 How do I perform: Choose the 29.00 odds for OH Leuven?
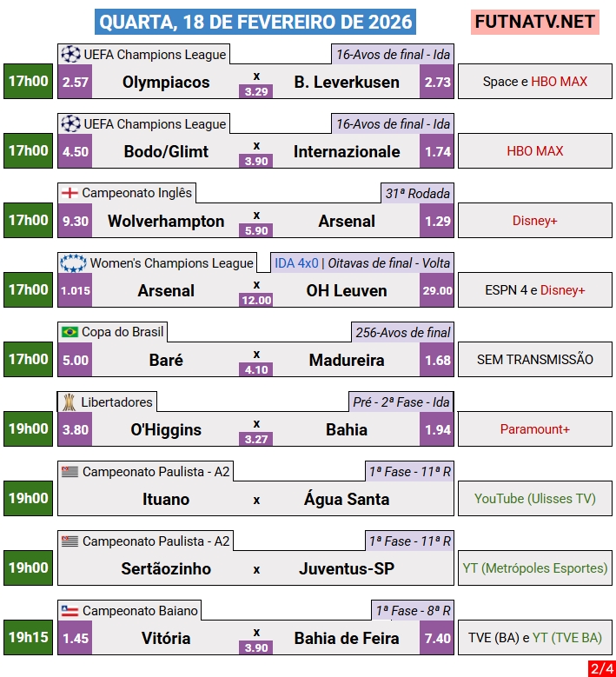point(437,290)
